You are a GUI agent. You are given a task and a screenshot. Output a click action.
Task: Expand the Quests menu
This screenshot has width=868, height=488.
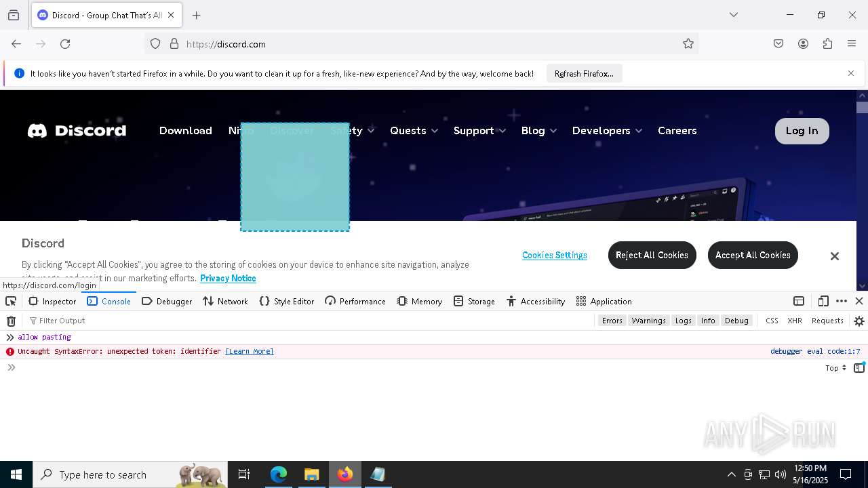coord(414,131)
